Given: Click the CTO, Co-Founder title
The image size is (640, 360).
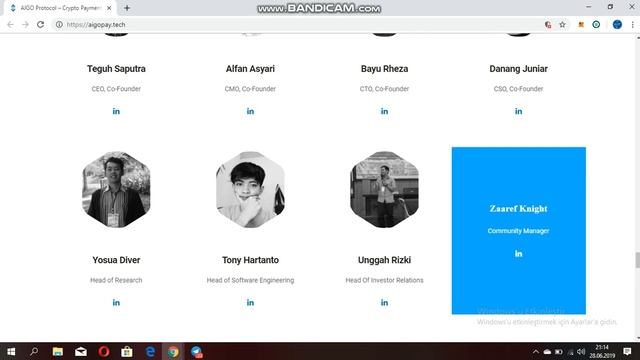Looking at the screenshot, I should (384, 89).
